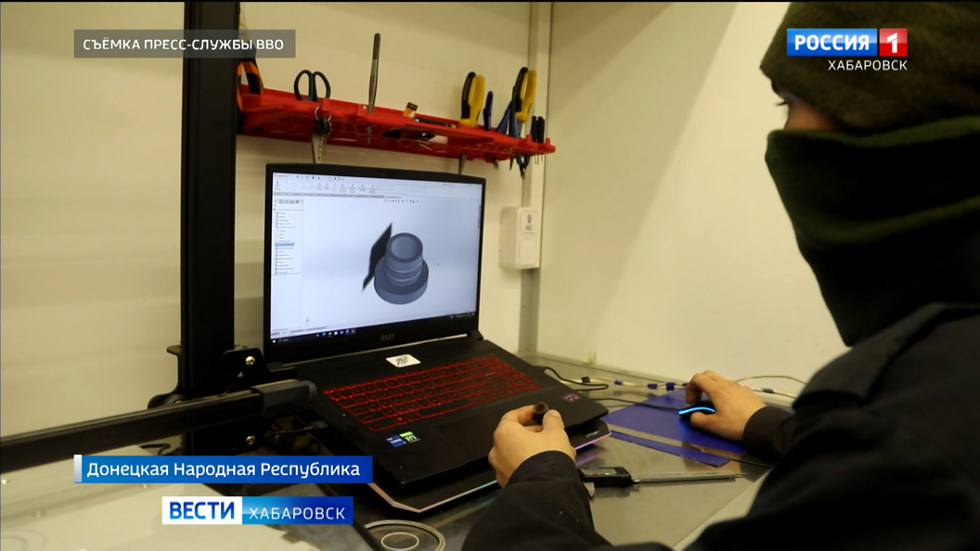The width and height of the screenshot is (980, 551).
Task: Click the coordinate triad in the viewport corner
Action: coord(307,320)
